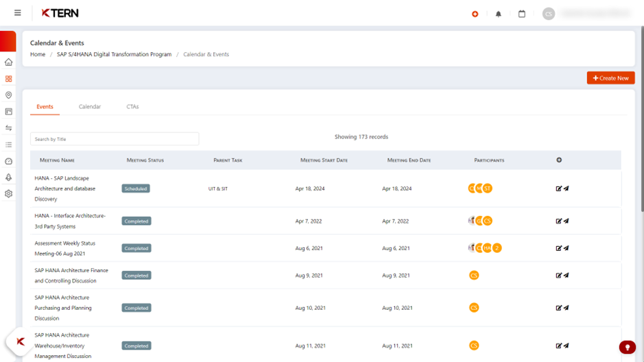644x362 pixels.
Task: Click the Apr 7, 2022 start date
Action: (309, 221)
